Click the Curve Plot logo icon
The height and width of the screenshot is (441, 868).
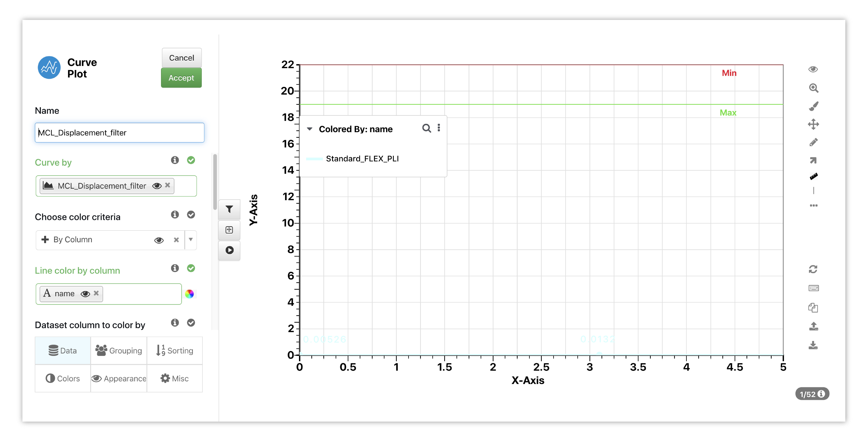[49, 67]
